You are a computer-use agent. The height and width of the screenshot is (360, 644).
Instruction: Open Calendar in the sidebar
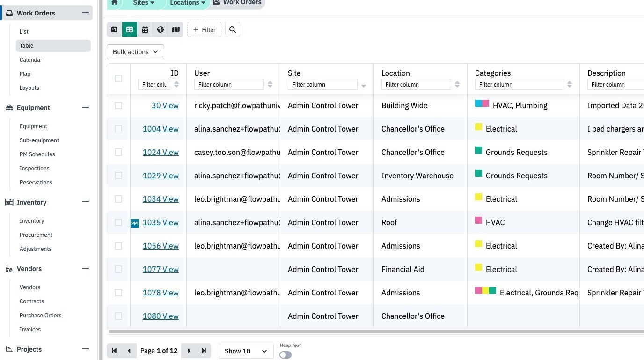(x=31, y=60)
